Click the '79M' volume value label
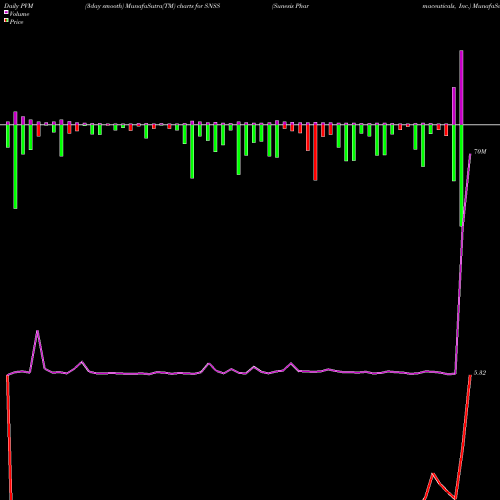Screen dimensions: 500x500 pos(480,152)
